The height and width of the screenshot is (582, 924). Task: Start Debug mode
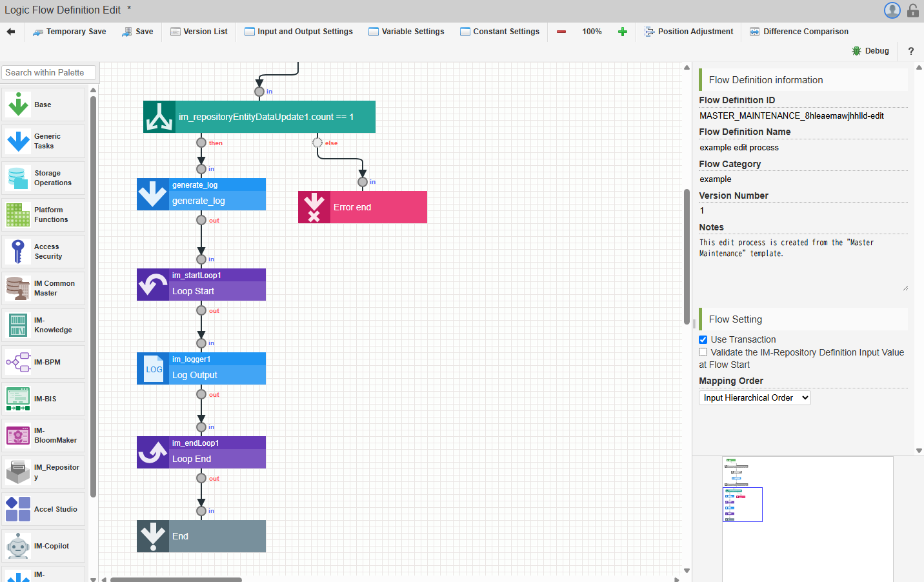[x=870, y=51]
